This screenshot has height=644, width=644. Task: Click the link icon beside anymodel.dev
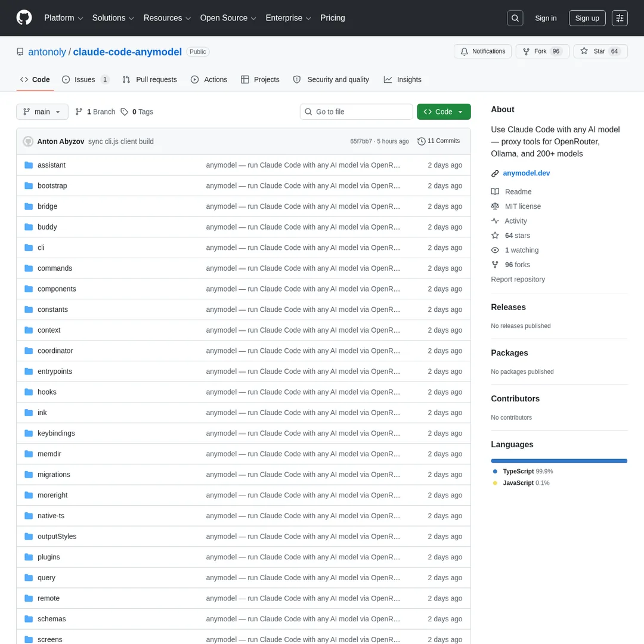tap(495, 173)
